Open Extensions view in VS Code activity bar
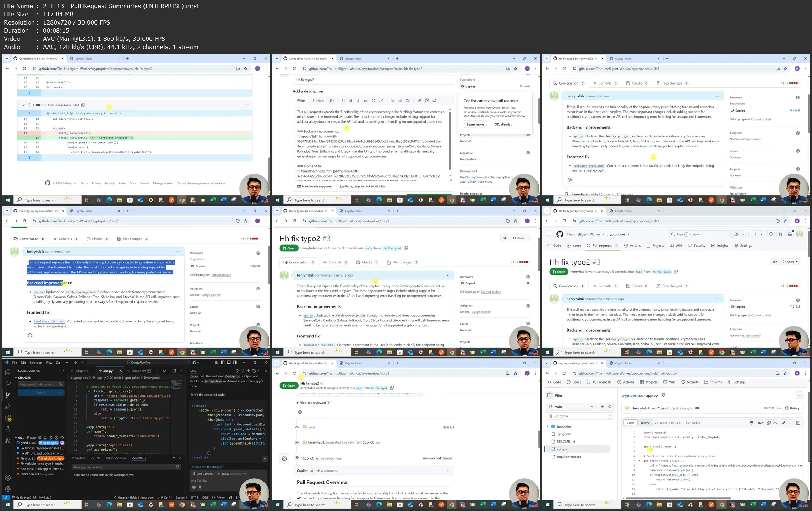The image size is (812, 511). (8, 418)
